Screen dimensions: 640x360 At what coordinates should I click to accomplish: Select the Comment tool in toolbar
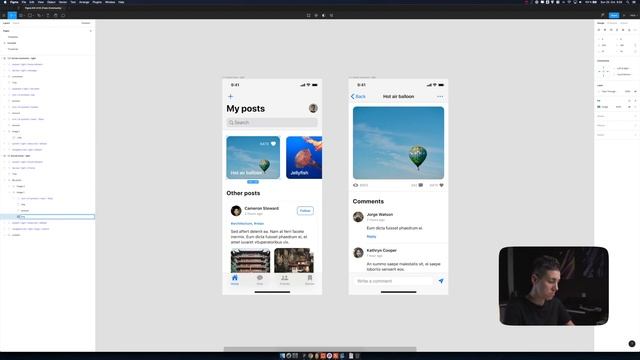63,16
